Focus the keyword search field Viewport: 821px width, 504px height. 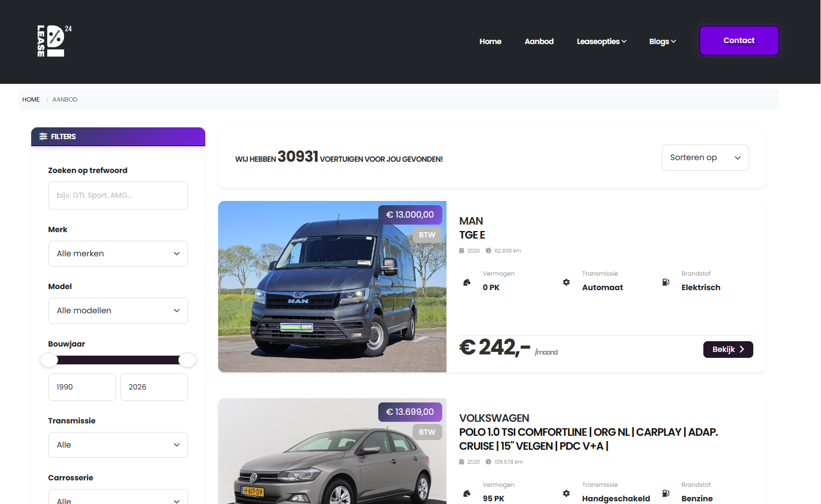pos(118,196)
